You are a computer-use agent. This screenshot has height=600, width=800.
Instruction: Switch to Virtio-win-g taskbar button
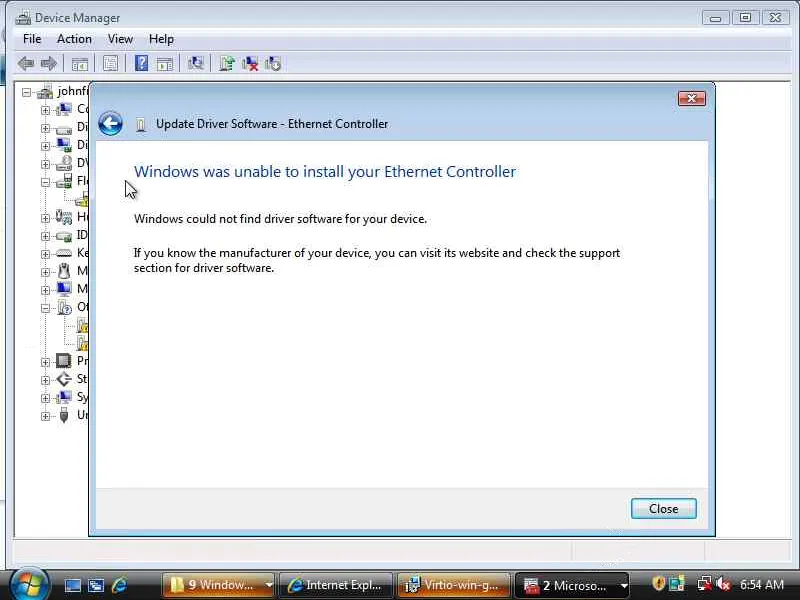pyautogui.click(x=453, y=585)
